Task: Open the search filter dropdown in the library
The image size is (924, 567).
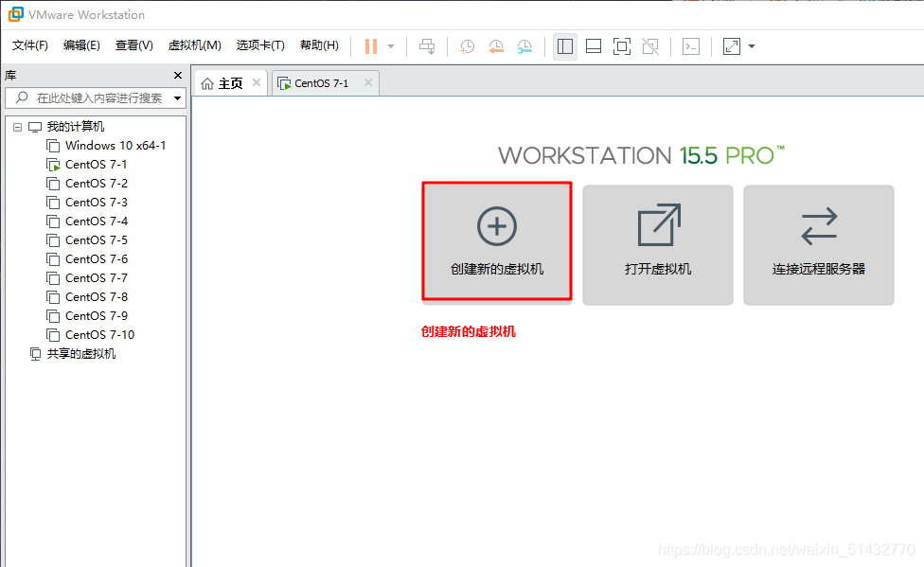Action: click(x=176, y=97)
